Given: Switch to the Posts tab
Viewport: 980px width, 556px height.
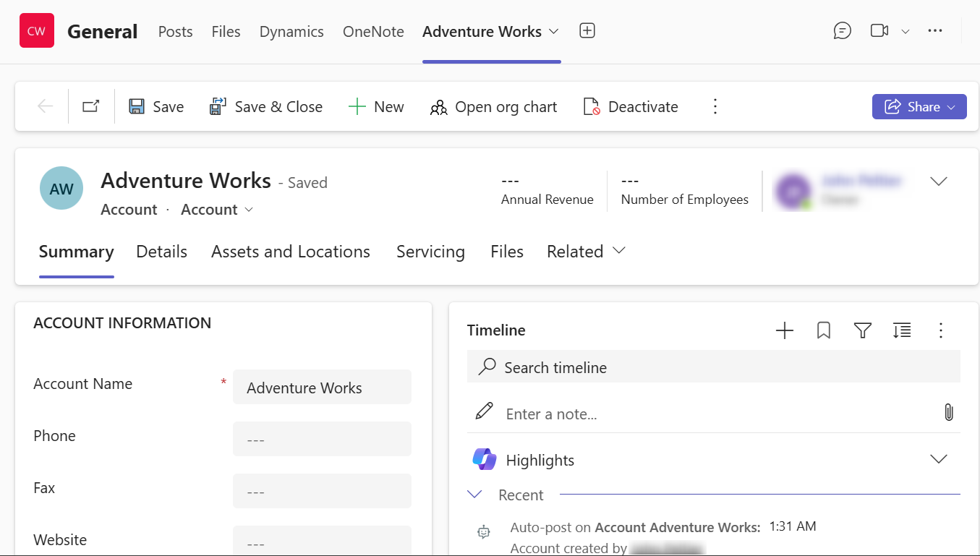Looking at the screenshot, I should tap(175, 32).
